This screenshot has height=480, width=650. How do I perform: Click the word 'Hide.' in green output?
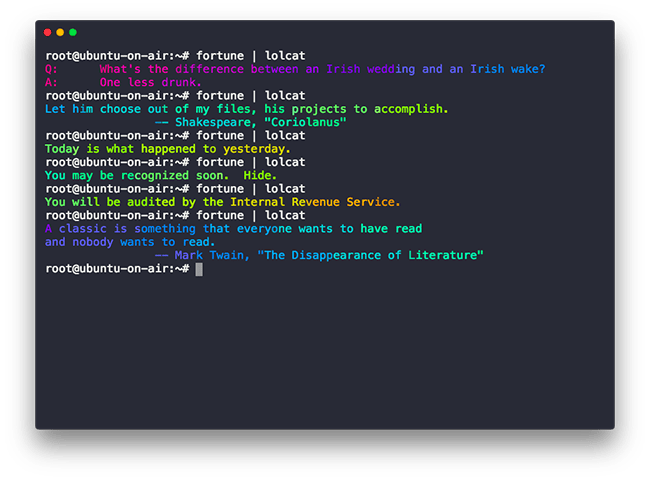point(260,175)
